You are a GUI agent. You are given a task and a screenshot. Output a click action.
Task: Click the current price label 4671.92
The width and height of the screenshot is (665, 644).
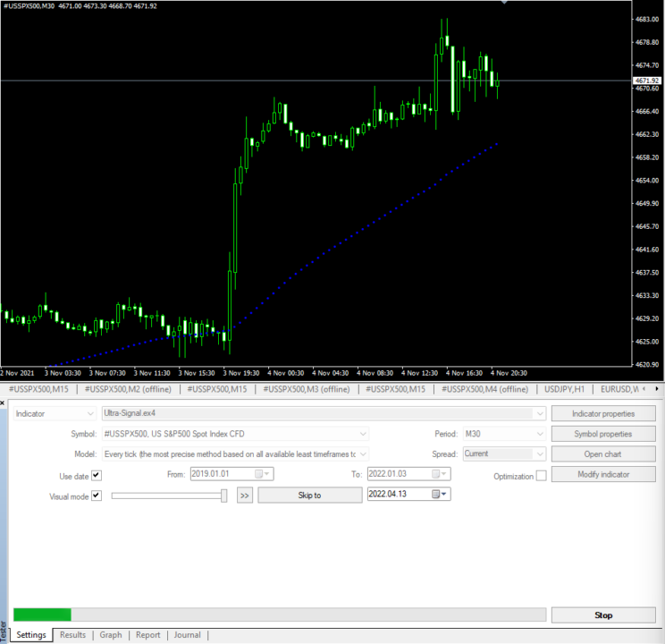(647, 80)
